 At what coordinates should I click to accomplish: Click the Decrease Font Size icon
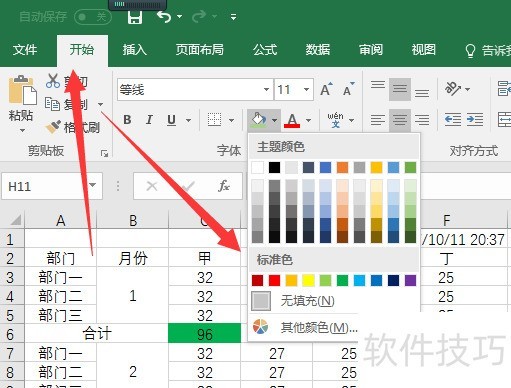click(349, 89)
